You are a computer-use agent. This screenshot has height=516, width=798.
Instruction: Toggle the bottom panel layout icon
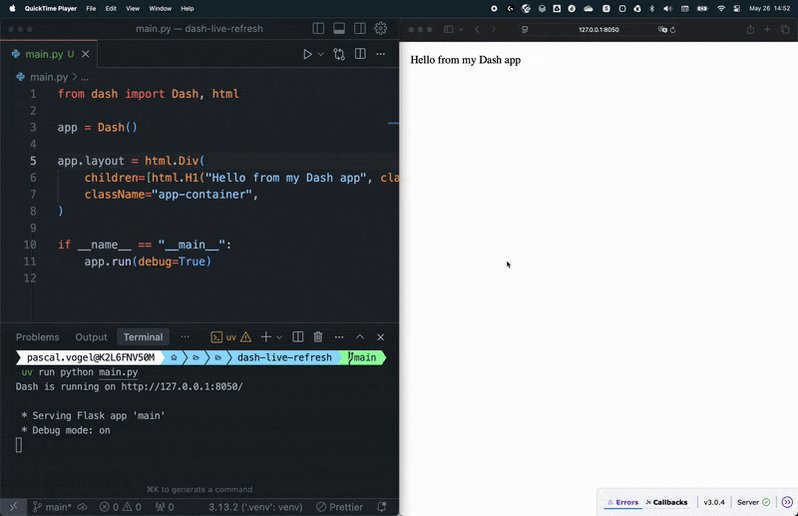[x=339, y=28]
